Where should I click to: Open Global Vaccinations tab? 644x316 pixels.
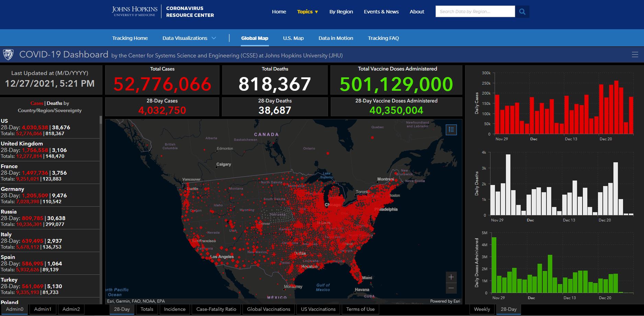coord(269,309)
